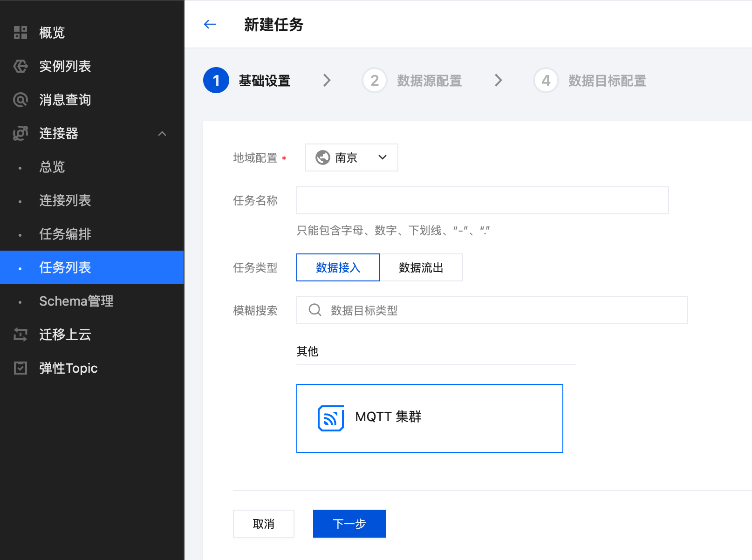The image size is (752, 560).
Task: Open 消息查询 in the sidebar
Action: pyautogui.click(x=92, y=100)
